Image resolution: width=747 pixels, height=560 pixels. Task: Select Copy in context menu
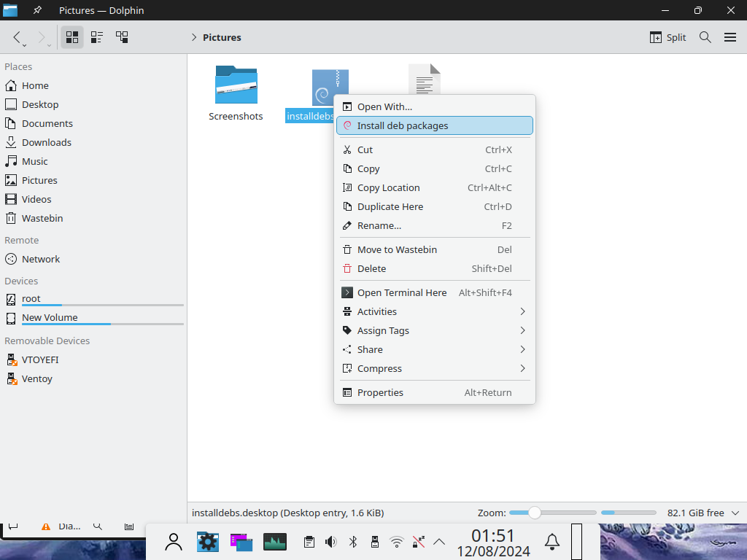tap(435, 168)
